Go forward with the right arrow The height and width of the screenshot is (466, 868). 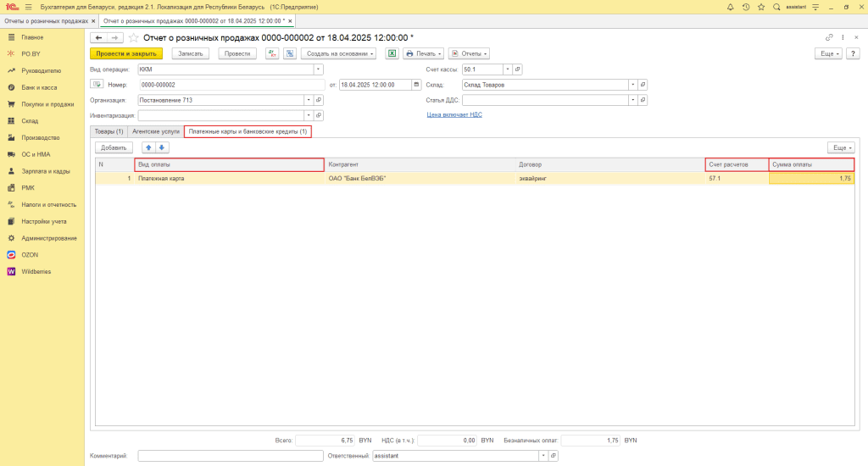pos(114,37)
